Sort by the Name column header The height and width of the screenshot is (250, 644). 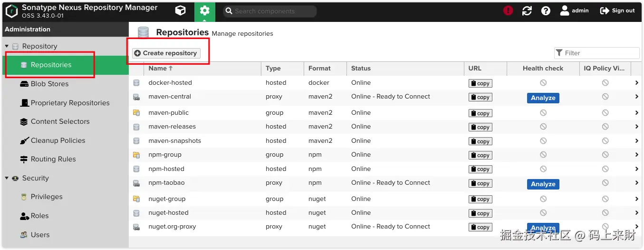pyautogui.click(x=202, y=68)
